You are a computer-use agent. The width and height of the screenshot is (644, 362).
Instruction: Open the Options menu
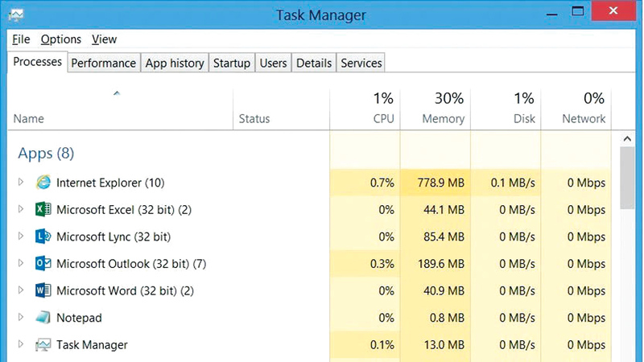tap(61, 39)
